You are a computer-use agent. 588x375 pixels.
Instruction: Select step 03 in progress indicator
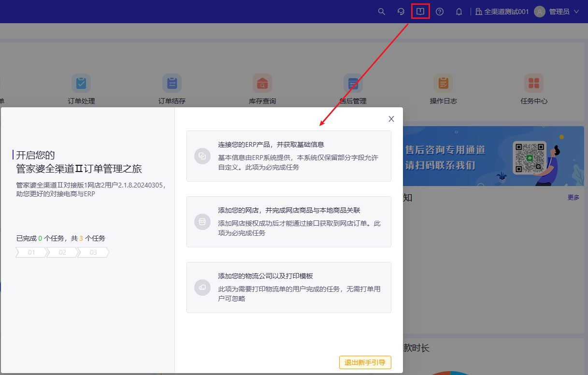tap(93, 252)
